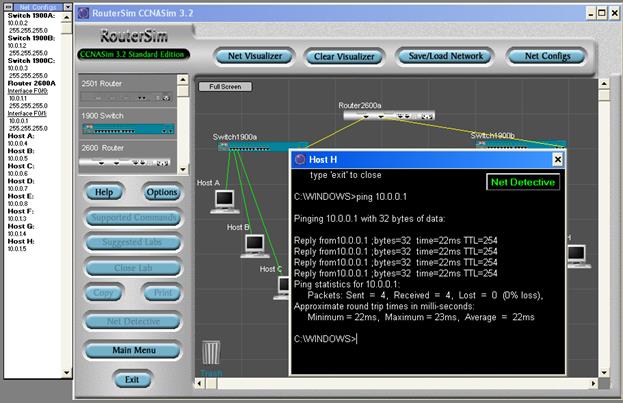The height and width of the screenshot is (403, 623).
Task: Open the Options button
Action: point(161,192)
